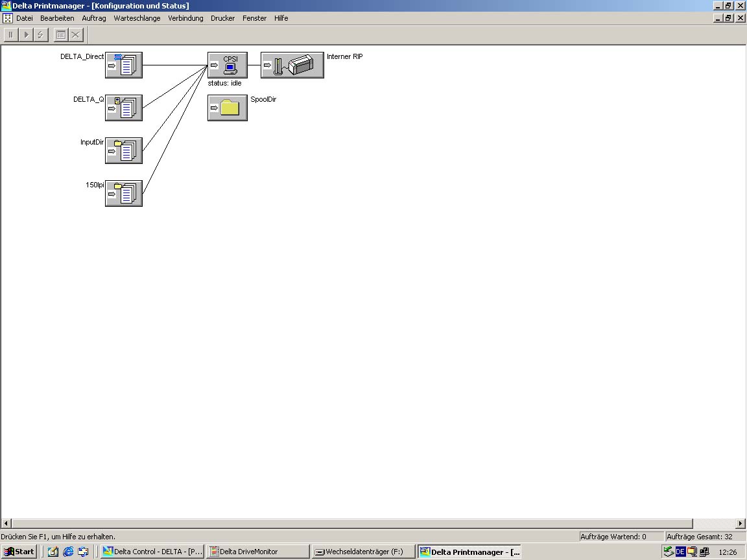Screen dimensions: 747x560
Task: Select the InputDir queue icon
Action: click(124, 150)
